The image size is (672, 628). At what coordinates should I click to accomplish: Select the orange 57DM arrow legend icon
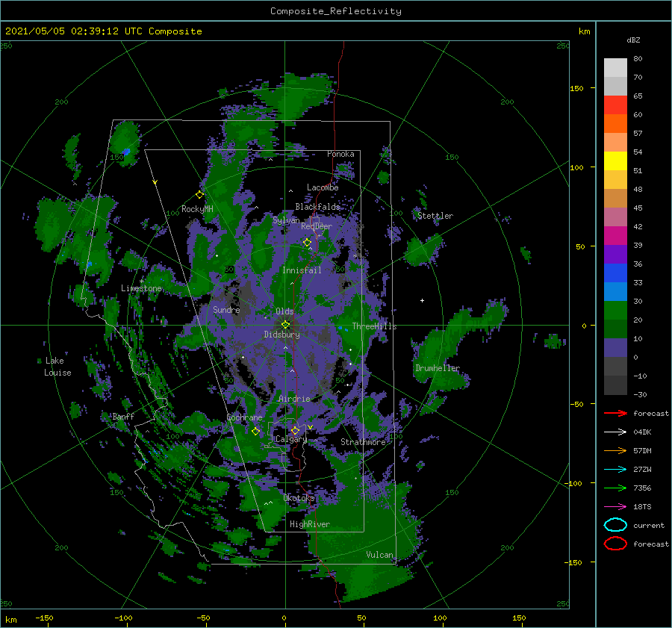[x=615, y=450]
